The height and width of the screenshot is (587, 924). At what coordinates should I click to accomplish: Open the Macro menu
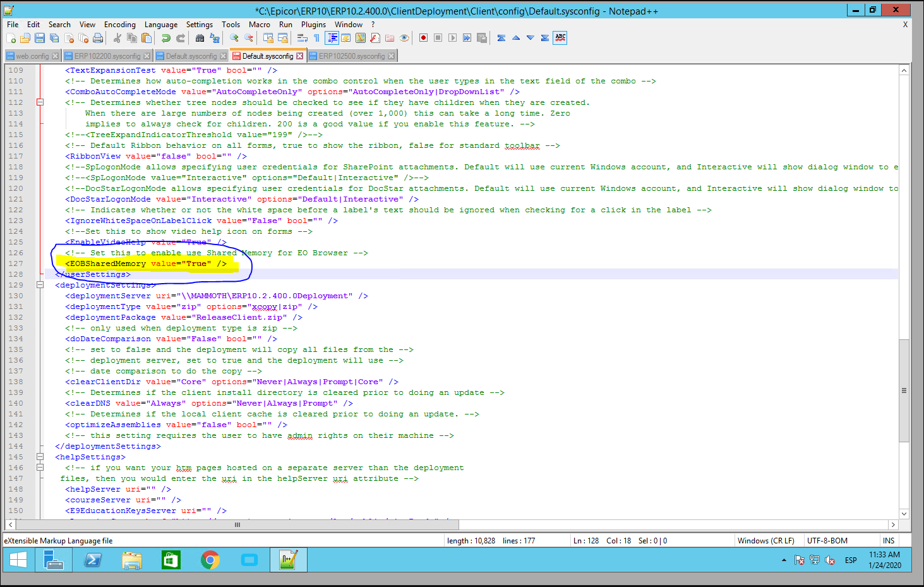click(x=260, y=25)
